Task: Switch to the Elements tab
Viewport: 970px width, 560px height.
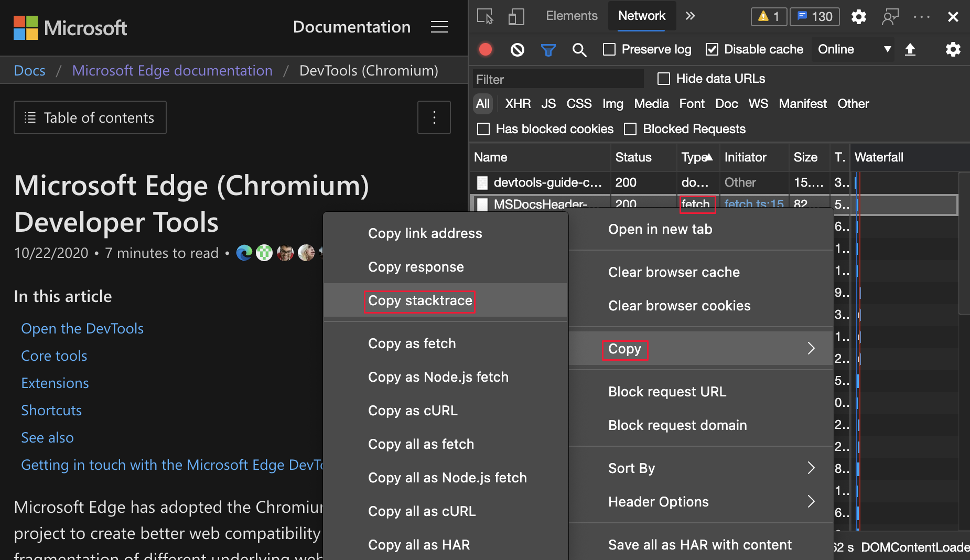Action: 572,15
